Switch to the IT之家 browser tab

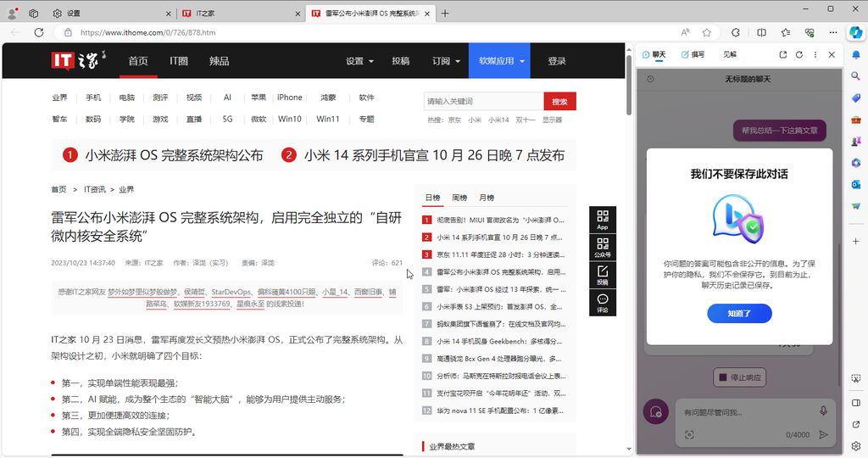tap(242, 14)
